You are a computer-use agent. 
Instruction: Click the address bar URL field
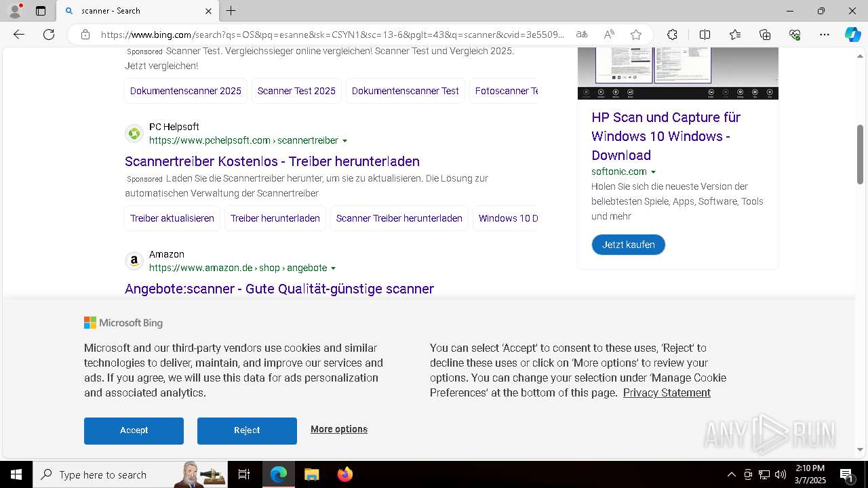(332, 35)
